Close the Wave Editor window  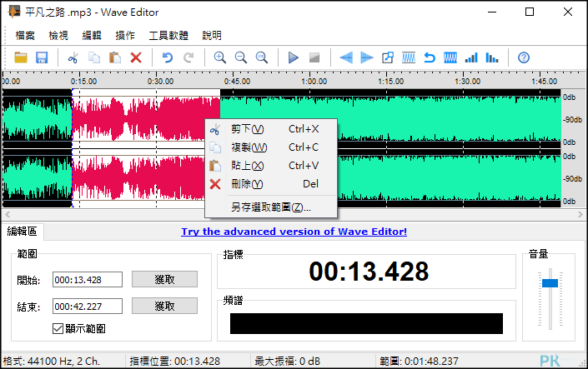click(x=568, y=12)
